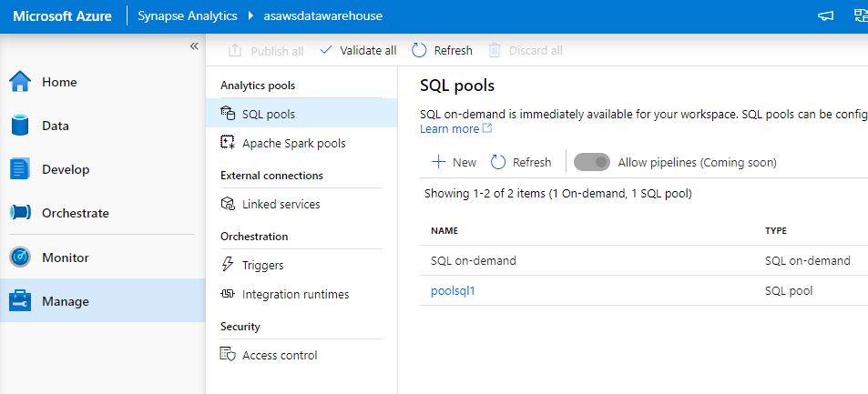868x394 pixels.
Task: Click the Orchestration section heading
Action: 254,237
